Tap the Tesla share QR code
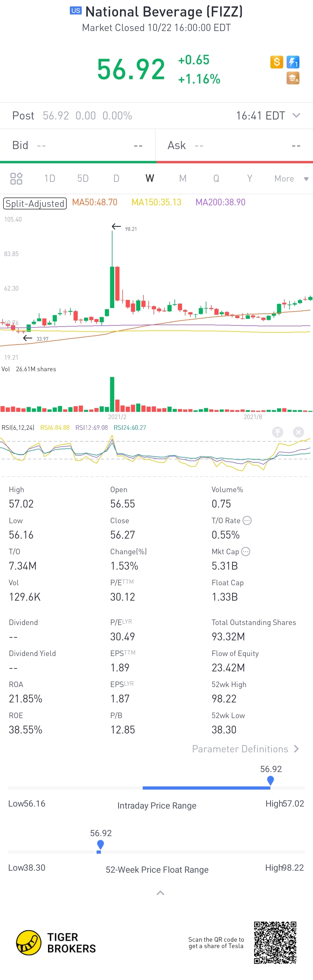313x980 pixels. coord(275,942)
